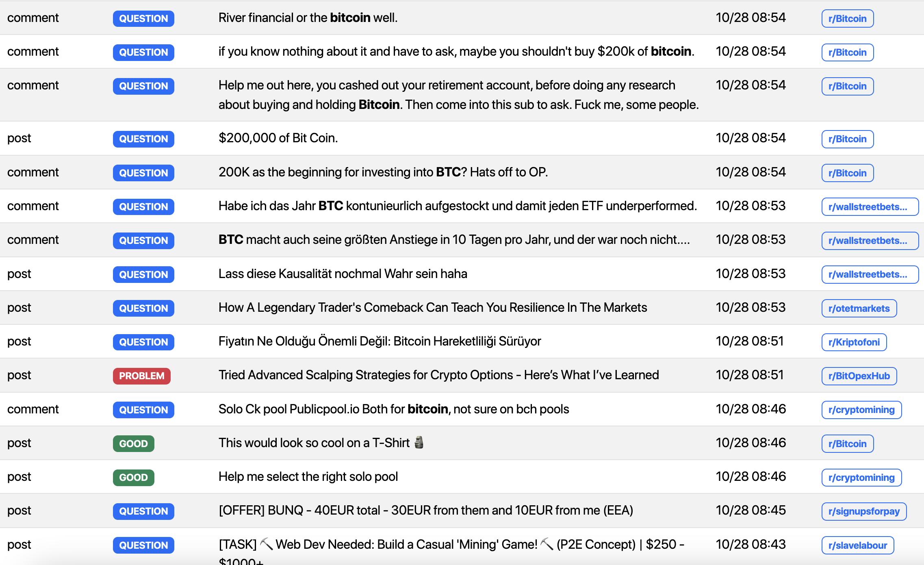
Task: Click GOOD badge on the T-Shirt post
Action: tap(133, 443)
